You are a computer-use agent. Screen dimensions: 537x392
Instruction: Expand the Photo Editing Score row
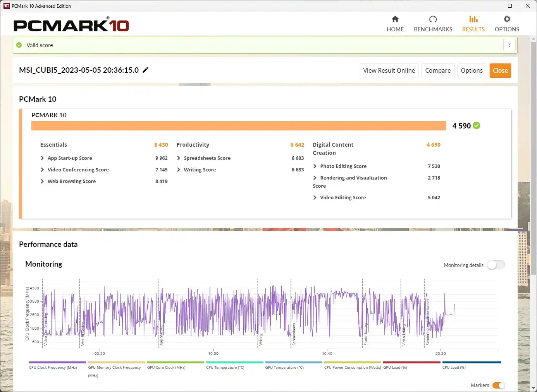tap(315, 166)
